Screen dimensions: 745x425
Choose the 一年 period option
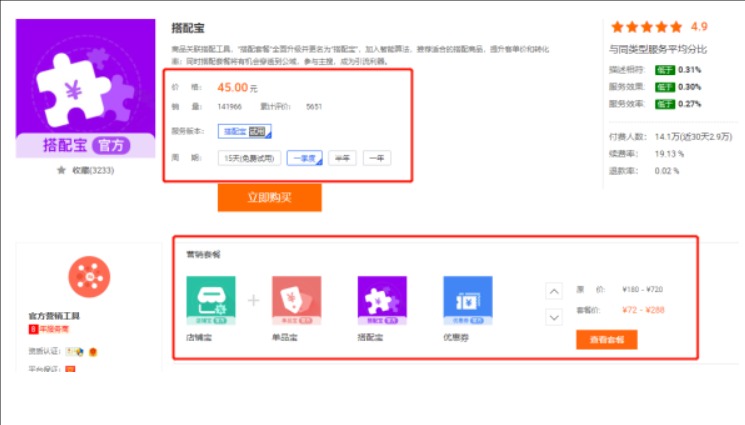click(x=377, y=158)
